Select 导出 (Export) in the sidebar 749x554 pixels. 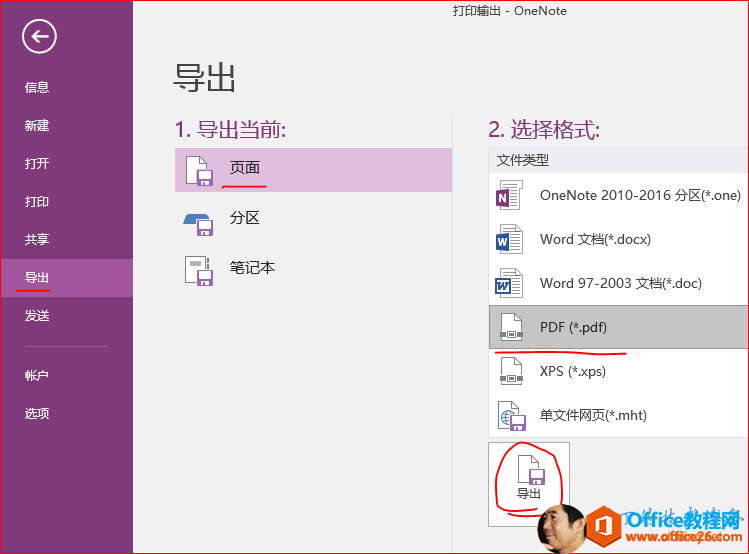point(37,278)
